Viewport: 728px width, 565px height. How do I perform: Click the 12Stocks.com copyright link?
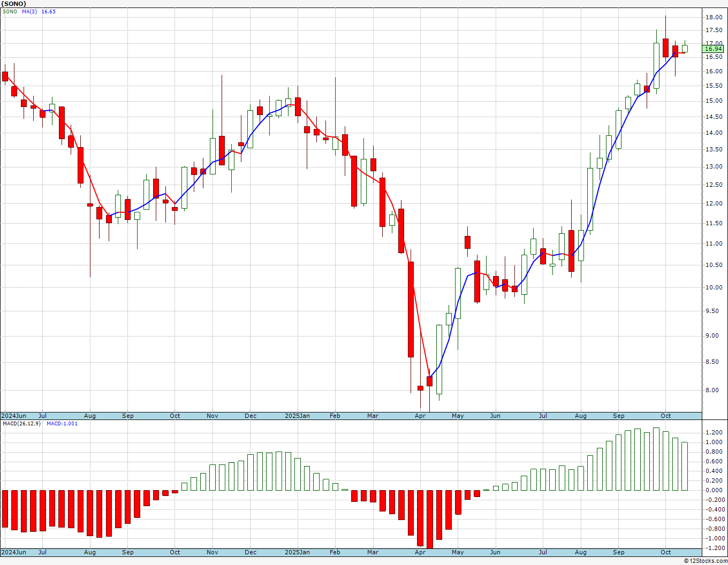(x=706, y=561)
